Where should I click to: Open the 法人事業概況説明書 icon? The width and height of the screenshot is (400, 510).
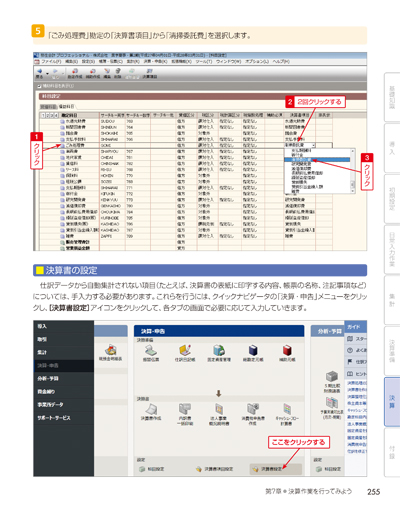tap(219, 414)
